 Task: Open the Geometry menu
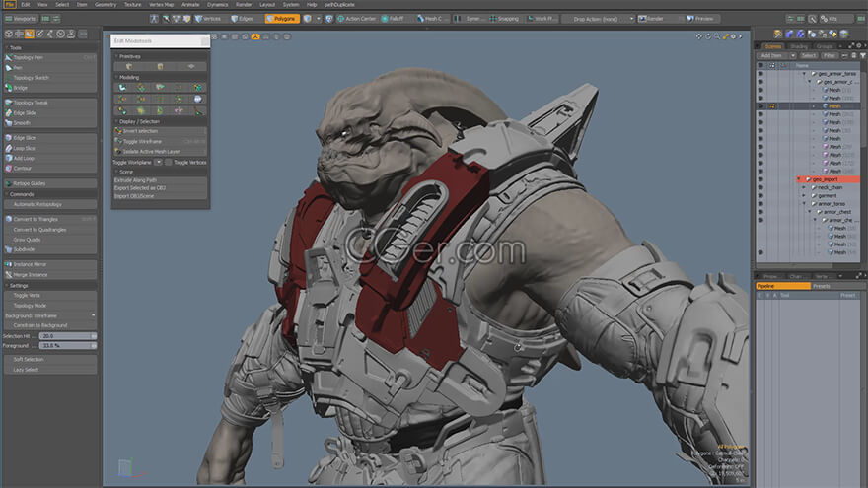pos(106,4)
